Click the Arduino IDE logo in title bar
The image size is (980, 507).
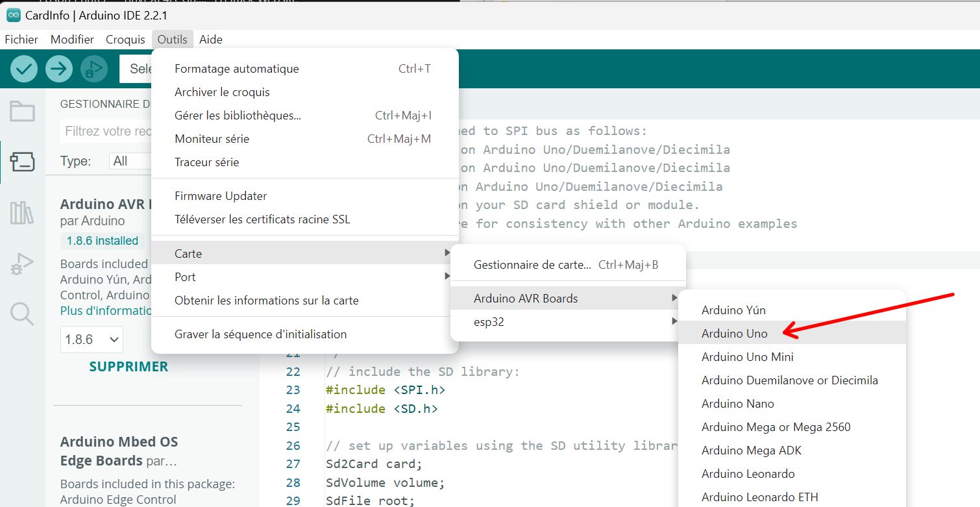13,15
